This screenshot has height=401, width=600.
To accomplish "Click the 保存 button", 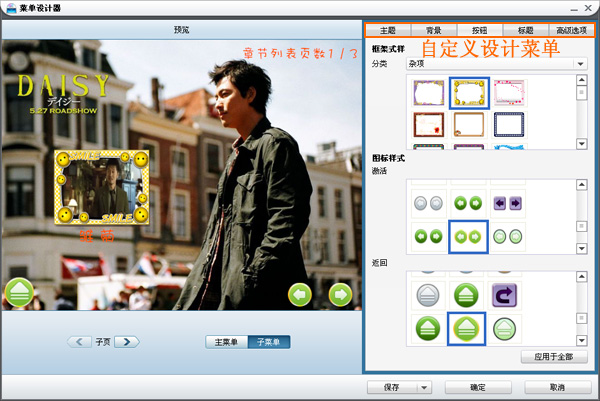I will pos(392,387).
